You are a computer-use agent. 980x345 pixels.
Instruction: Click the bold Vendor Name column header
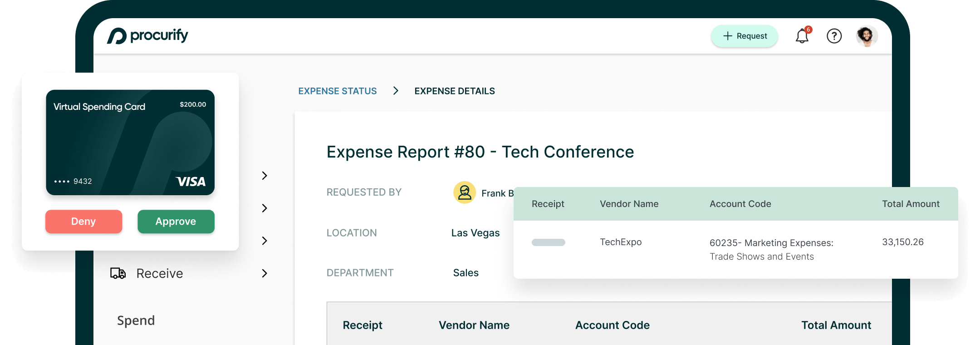coord(474,325)
